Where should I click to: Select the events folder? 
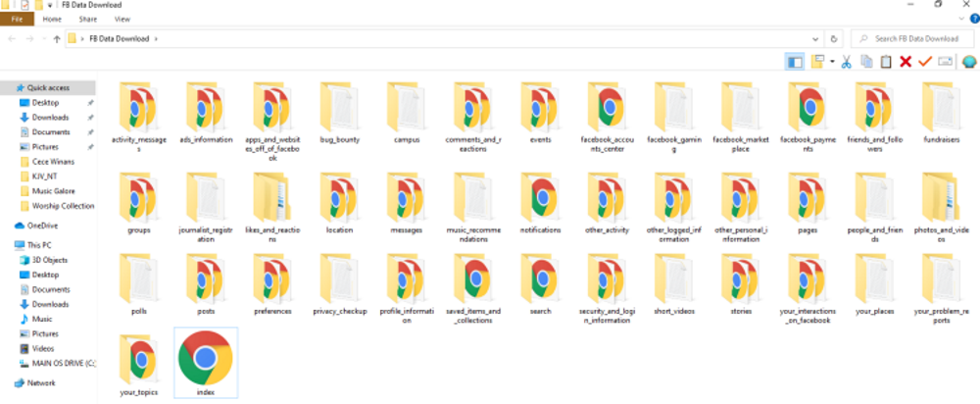[540, 113]
